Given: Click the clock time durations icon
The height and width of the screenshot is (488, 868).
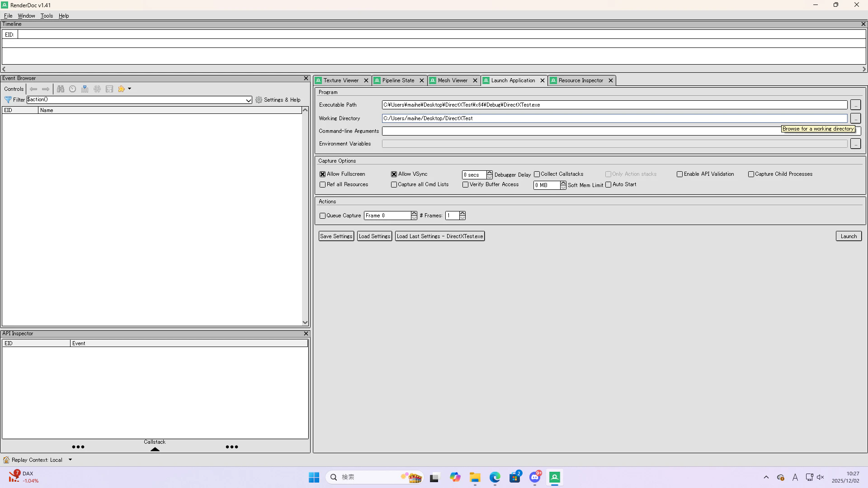Looking at the screenshot, I should (72, 89).
